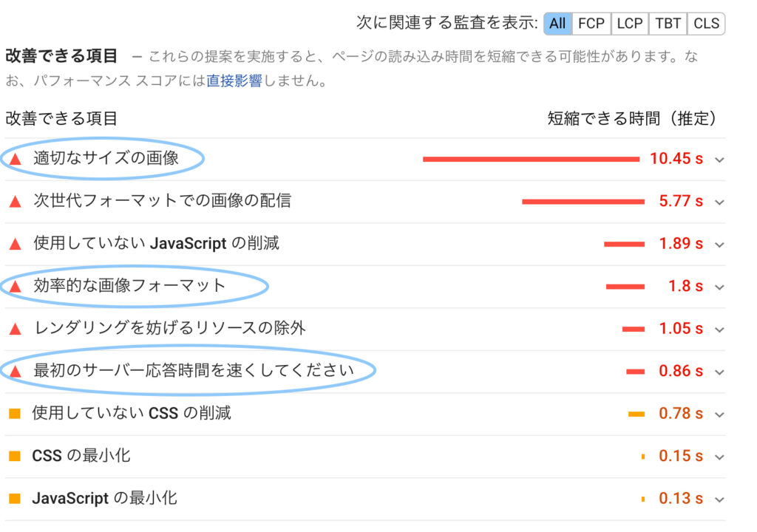Click red triangle icon beside 適切なサイズの画像
Screen dimensions: 757x532
[x=16, y=159]
